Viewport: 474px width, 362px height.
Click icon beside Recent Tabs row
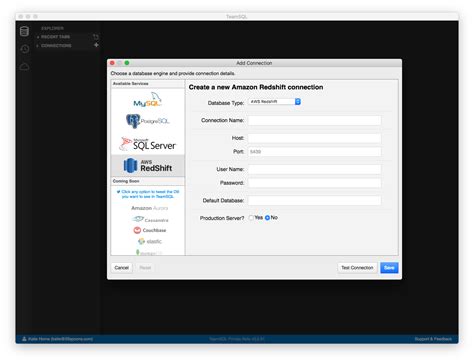click(x=96, y=37)
